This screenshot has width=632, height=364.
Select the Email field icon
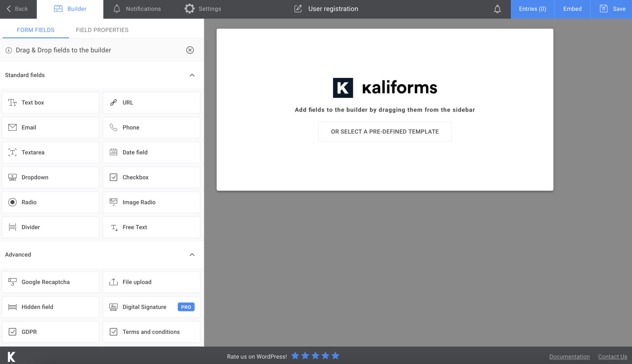point(12,127)
